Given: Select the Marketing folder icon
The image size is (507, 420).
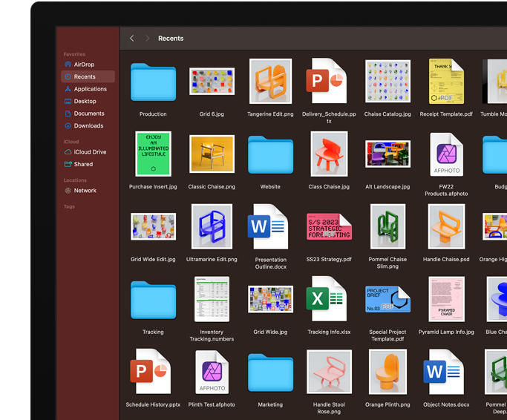Looking at the screenshot, I should (x=271, y=373).
